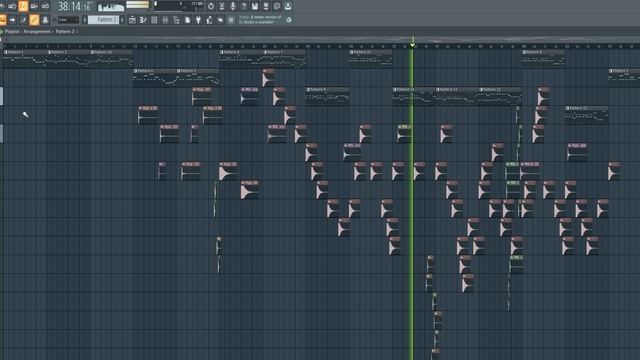Image resolution: width=640 pixels, height=360 pixels.
Task: Open the Browser tree icon
Action: (176, 20)
